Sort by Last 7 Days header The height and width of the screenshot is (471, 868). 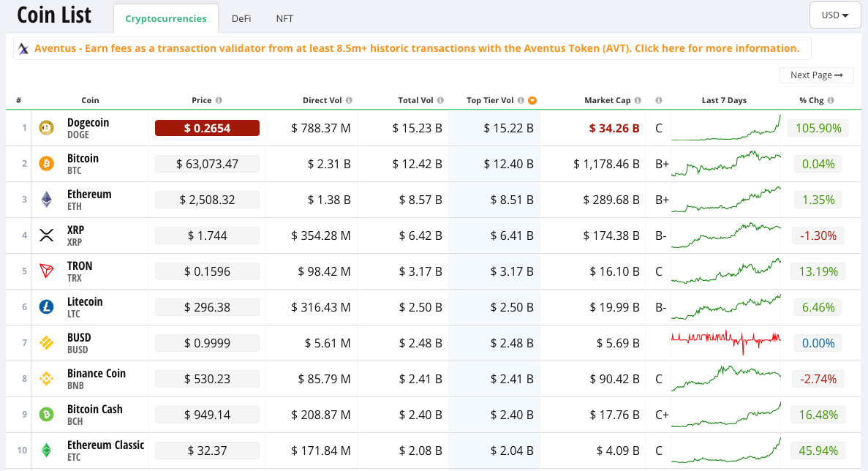[724, 100]
